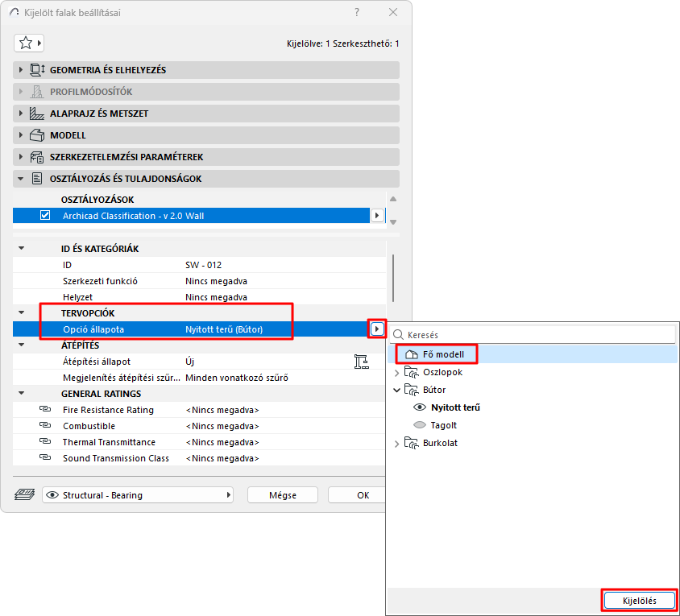680x616 pixels.
Task: Open the Structural - Bearing layer dropdown
Action: point(138,495)
